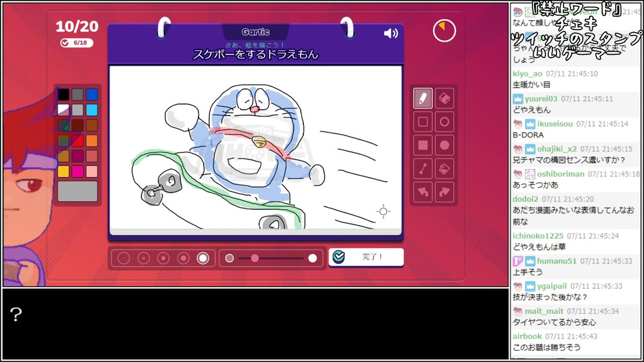Click the round countdown timer
644x362 pixels.
pyautogui.click(x=444, y=30)
